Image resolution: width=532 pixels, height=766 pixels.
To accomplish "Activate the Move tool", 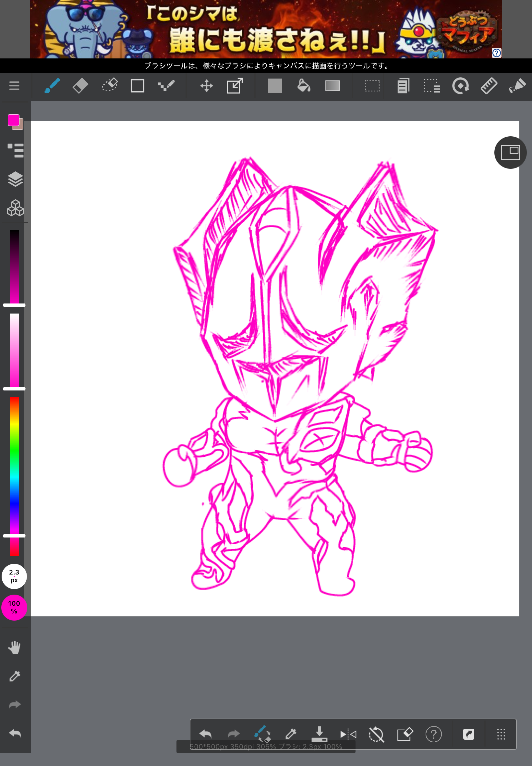I will point(206,86).
